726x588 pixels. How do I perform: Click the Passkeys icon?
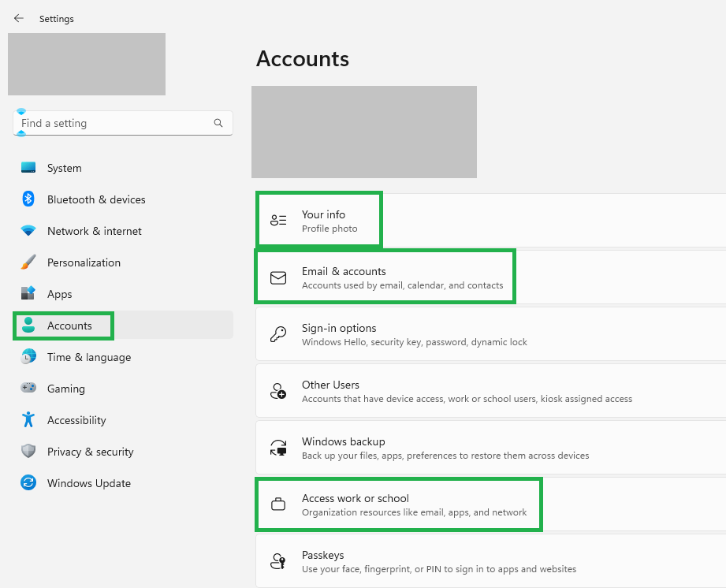click(278, 561)
